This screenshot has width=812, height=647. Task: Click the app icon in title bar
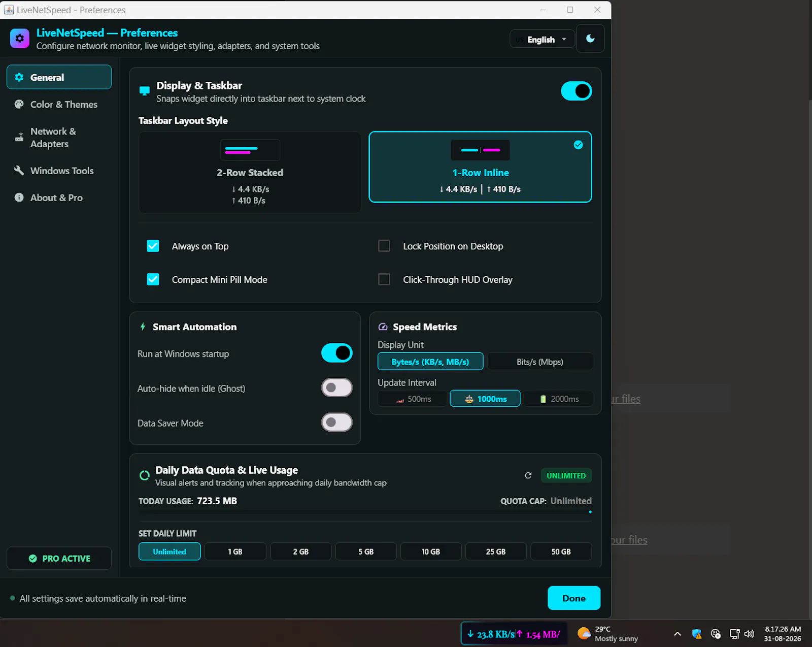coord(9,10)
